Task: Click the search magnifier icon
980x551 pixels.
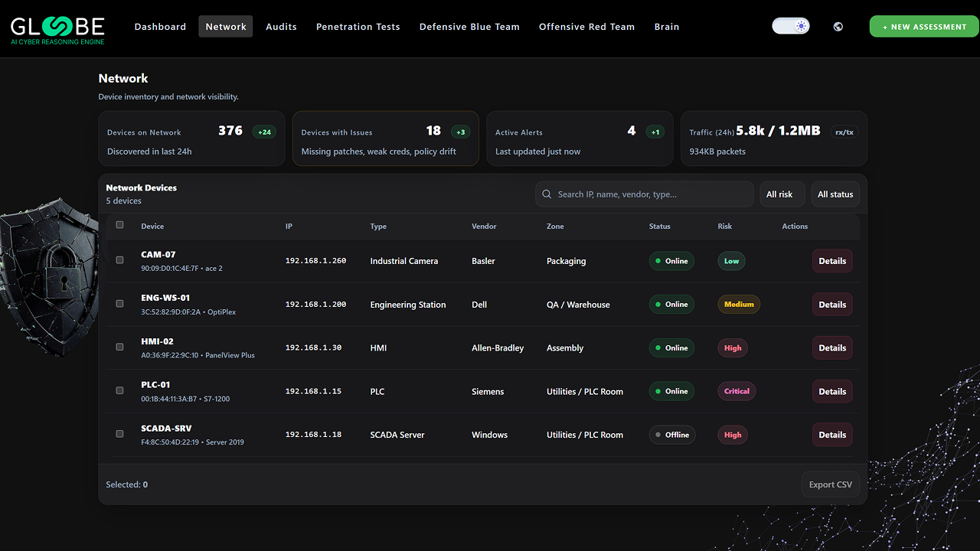Action: (x=547, y=194)
